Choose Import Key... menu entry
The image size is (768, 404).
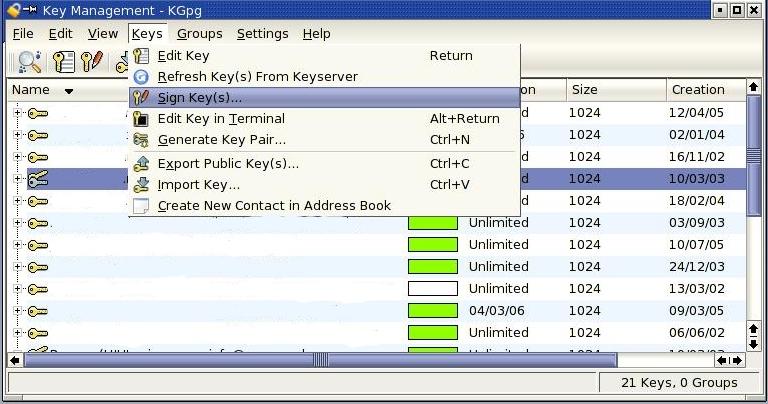(x=324, y=185)
